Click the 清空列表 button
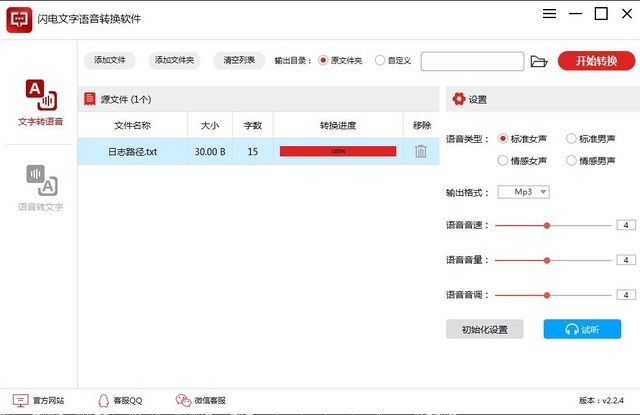The width and height of the screenshot is (640, 415). pyautogui.click(x=239, y=60)
